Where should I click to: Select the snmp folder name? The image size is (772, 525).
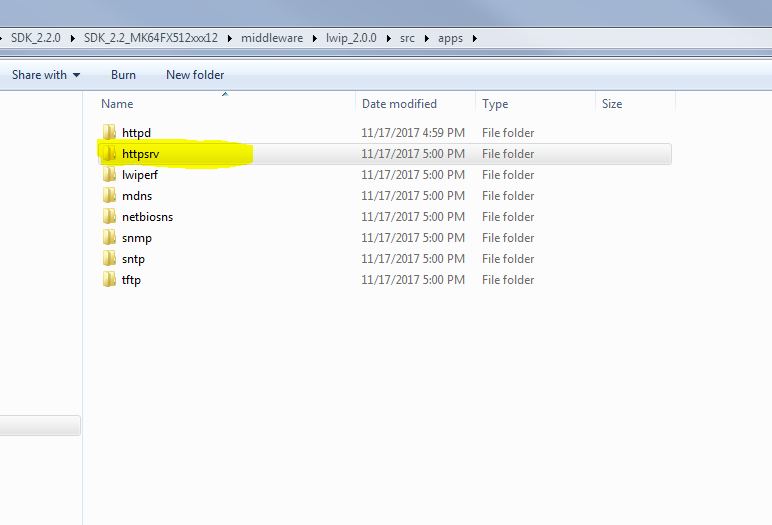pos(137,238)
